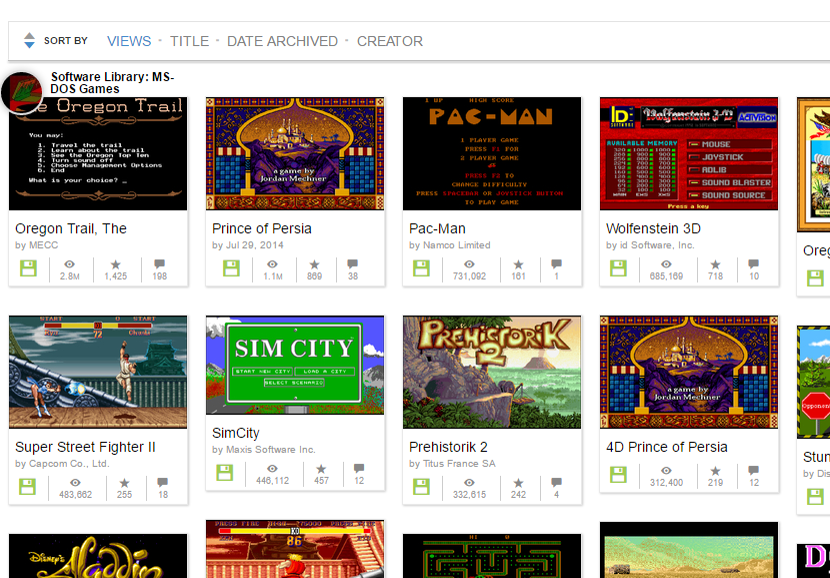Click the views eye icon on Pac-Man

470,264
